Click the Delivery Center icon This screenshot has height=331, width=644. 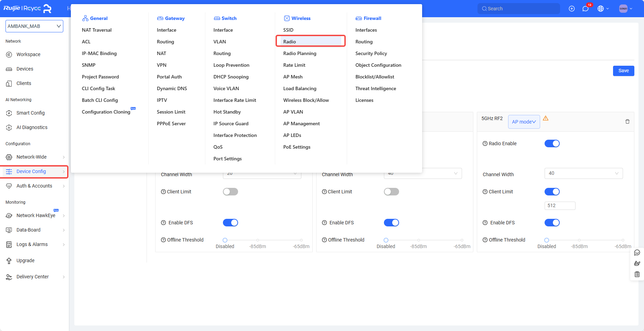(9, 277)
